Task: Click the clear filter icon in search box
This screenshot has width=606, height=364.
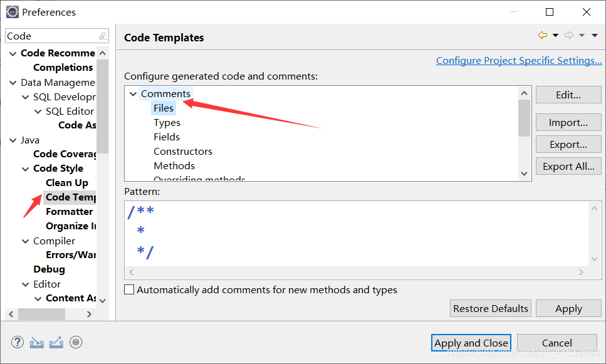Action: click(x=102, y=36)
